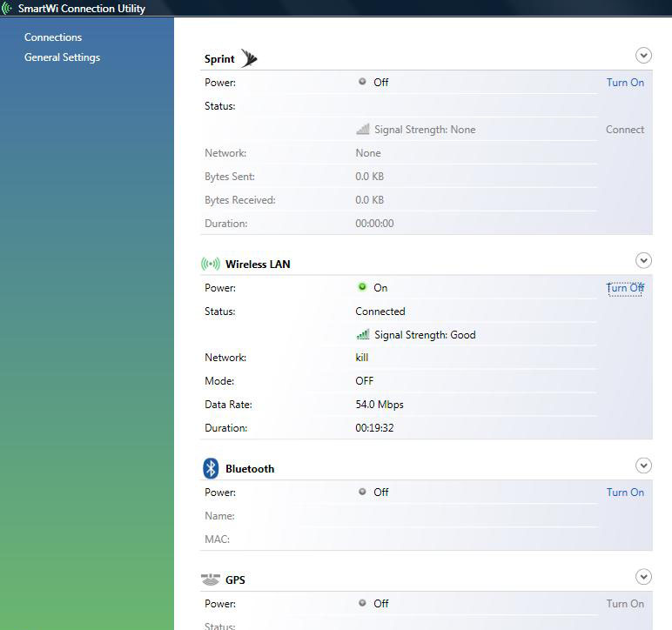Click the Bluetooth power status indicator dot
This screenshot has height=630, width=672.
(x=362, y=492)
